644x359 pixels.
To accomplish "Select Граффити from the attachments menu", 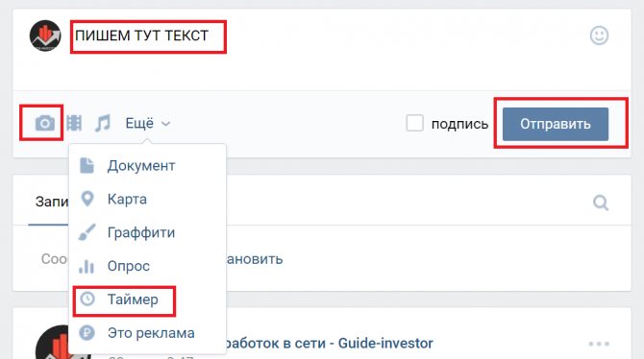I will tap(141, 232).
